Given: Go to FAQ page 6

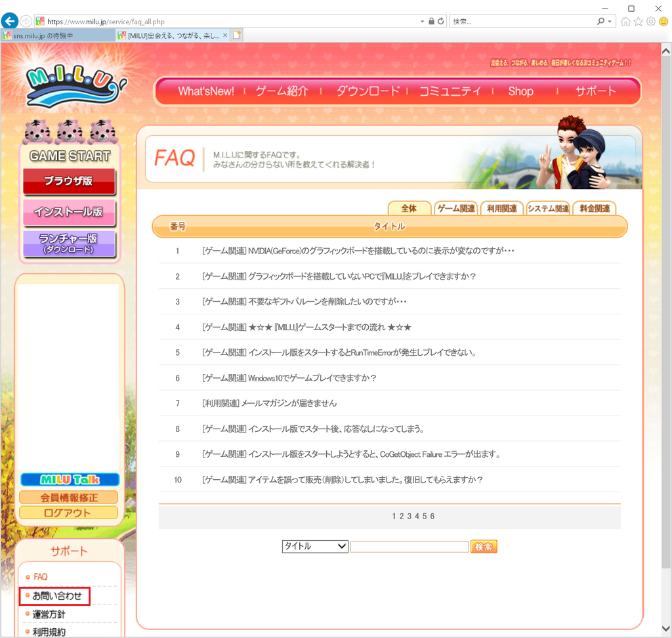Looking at the screenshot, I should click(432, 516).
